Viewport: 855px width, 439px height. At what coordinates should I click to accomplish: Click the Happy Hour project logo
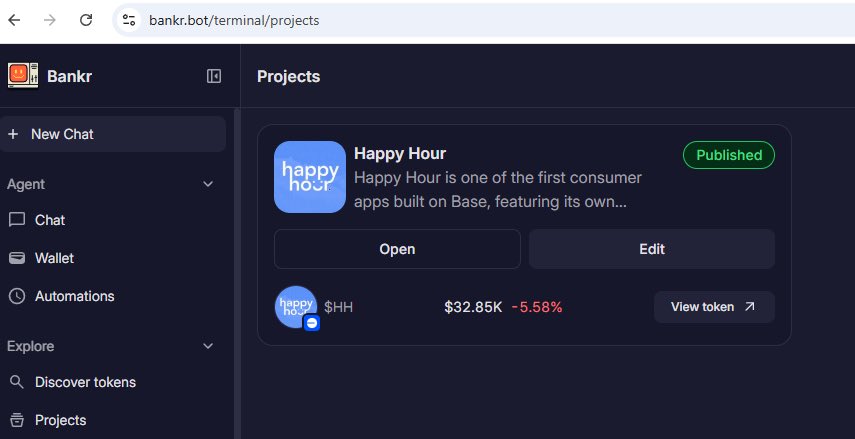click(x=310, y=177)
